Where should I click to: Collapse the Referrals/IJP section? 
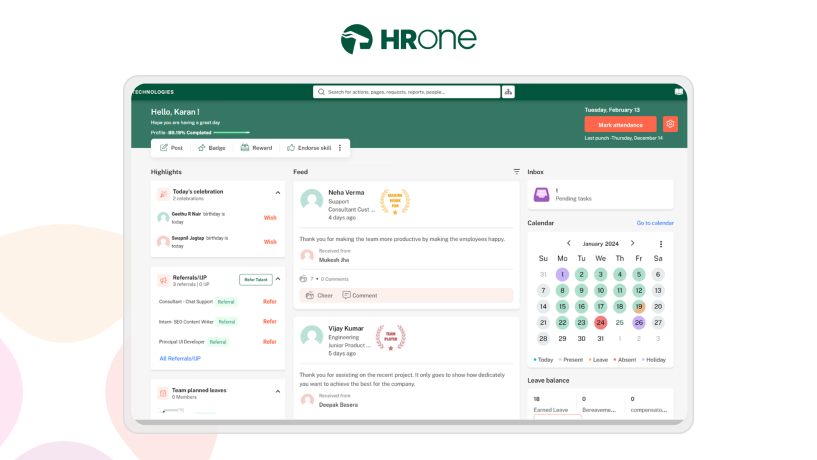point(278,279)
